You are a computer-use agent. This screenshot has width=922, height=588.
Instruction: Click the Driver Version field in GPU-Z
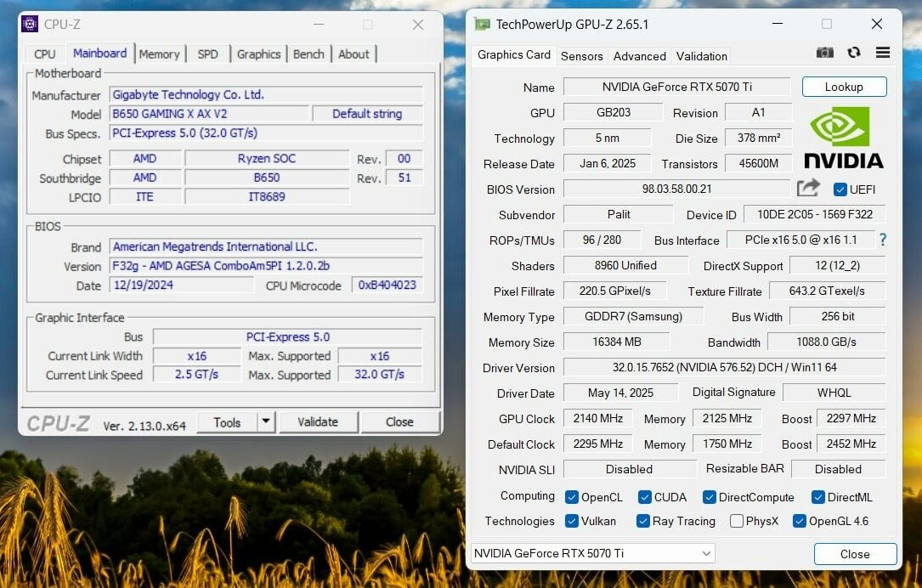(724, 367)
